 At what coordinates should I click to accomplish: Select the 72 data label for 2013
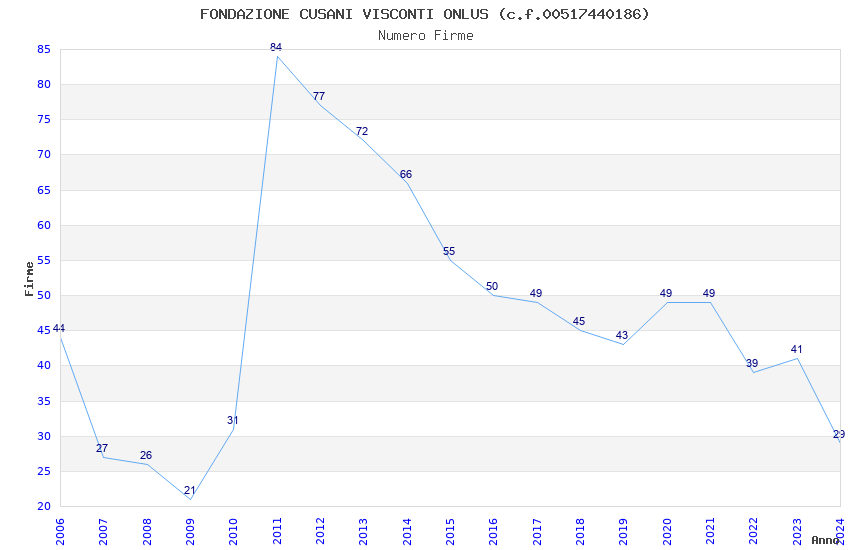click(362, 131)
